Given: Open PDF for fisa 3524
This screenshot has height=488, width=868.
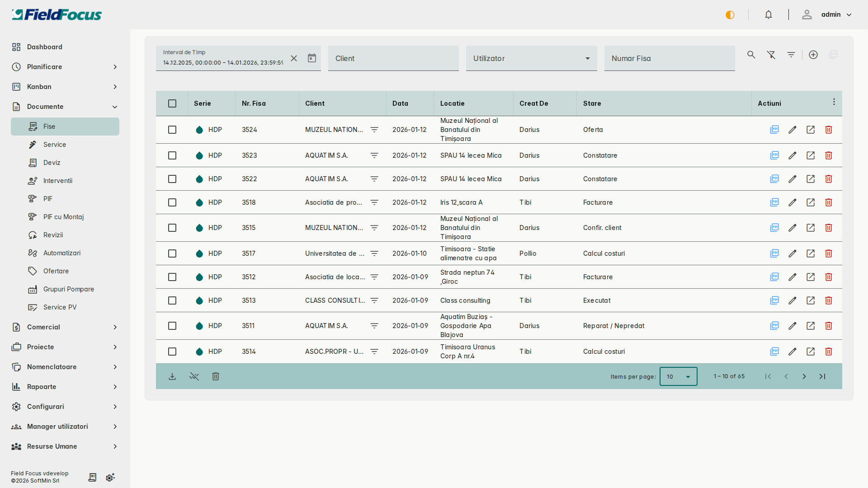Looking at the screenshot, I should pyautogui.click(x=774, y=130).
